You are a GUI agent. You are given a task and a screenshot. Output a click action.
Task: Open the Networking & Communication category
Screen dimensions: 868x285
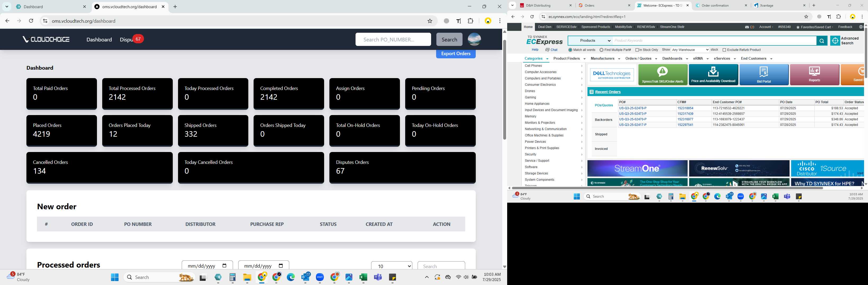click(545, 129)
